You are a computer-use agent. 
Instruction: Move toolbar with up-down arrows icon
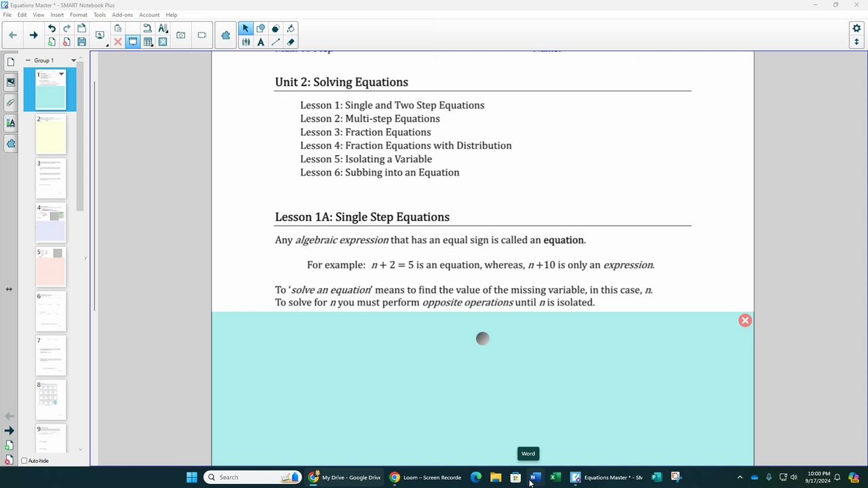click(856, 42)
